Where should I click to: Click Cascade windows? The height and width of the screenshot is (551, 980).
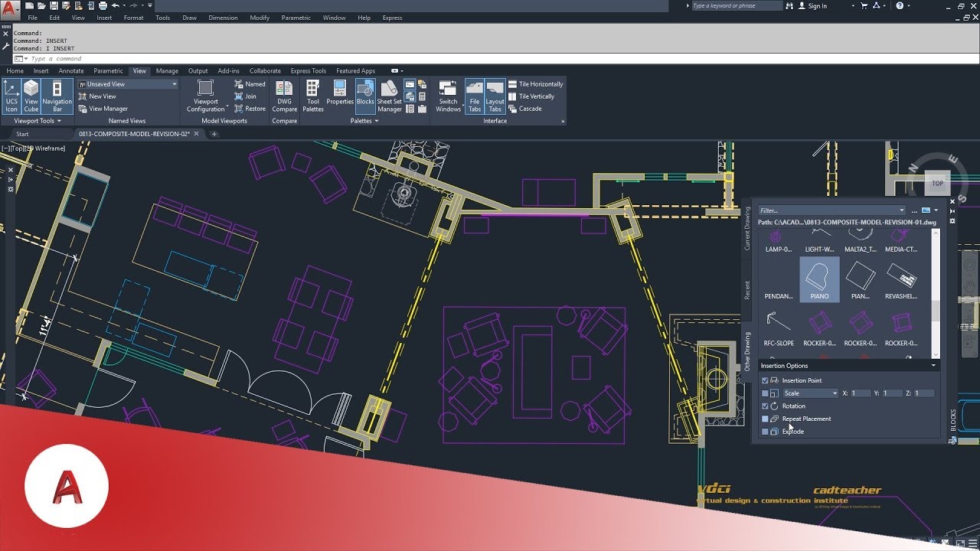(524, 109)
